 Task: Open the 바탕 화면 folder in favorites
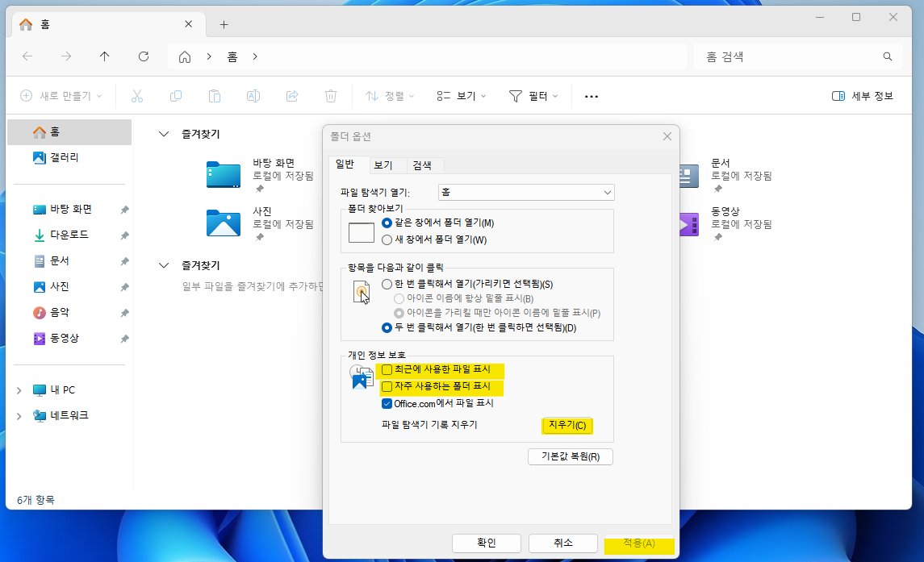224,175
